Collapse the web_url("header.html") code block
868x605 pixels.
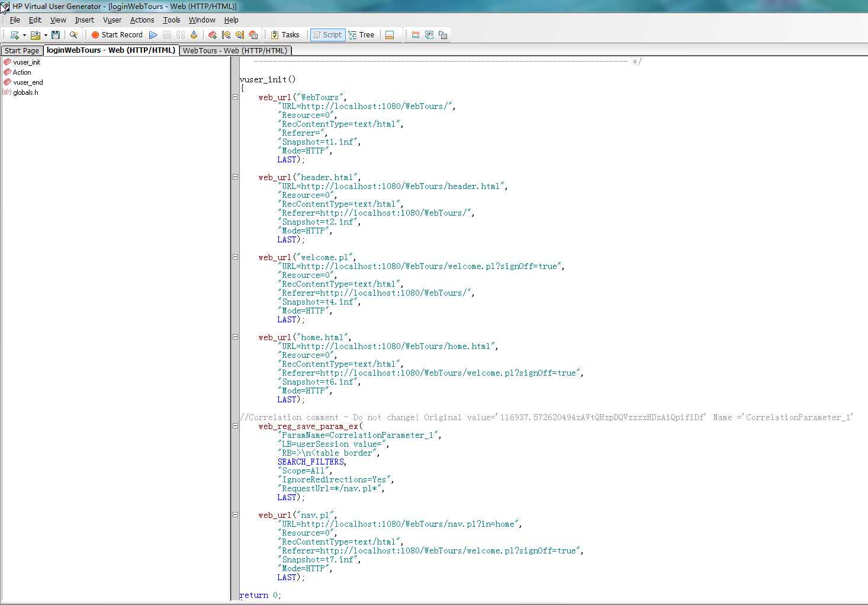[x=235, y=177]
